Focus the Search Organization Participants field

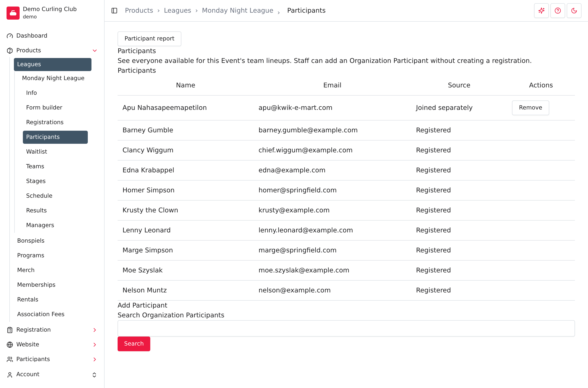point(346,328)
